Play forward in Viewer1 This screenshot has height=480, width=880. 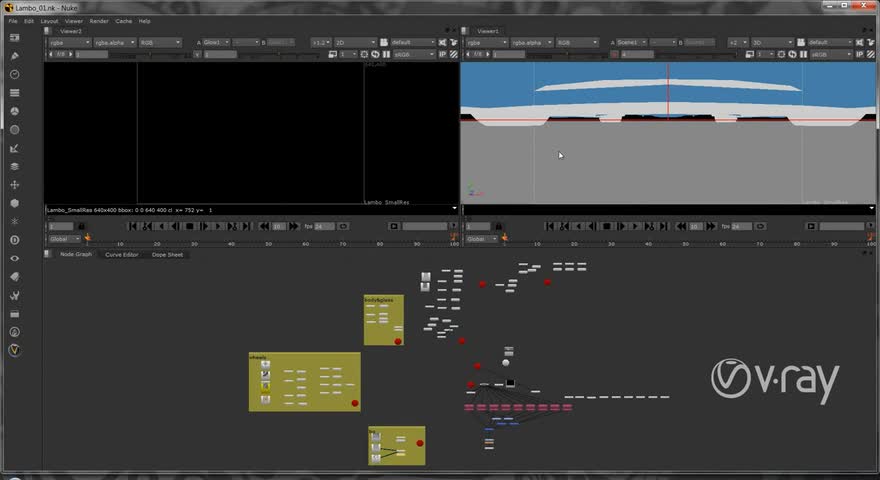pos(635,226)
